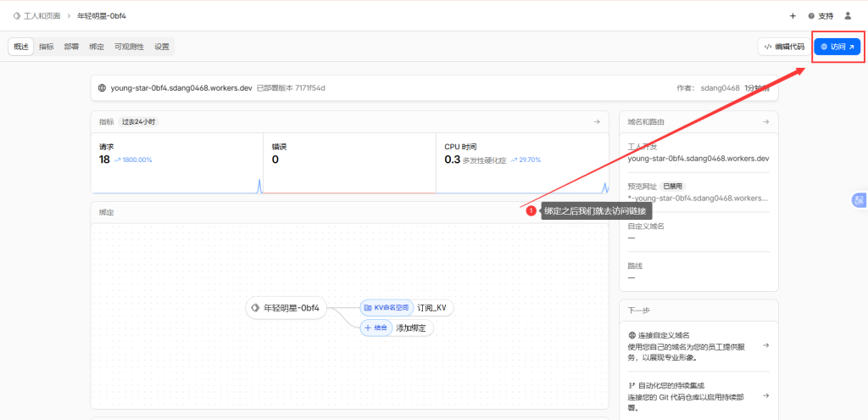Go to the 设置 tab
The height and width of the screenshot is (420, 868).
pyautogui.click(x=162, y=47)
